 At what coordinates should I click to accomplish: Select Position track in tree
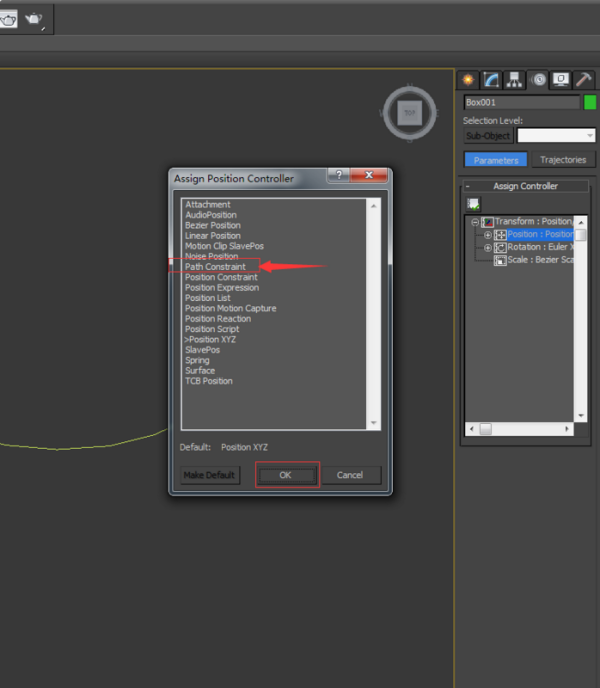click(x=540, y=234)
